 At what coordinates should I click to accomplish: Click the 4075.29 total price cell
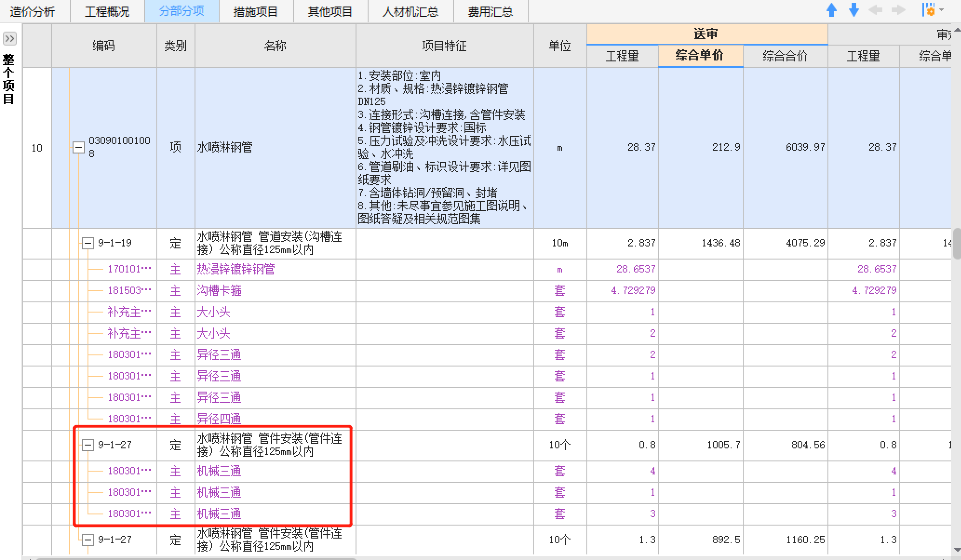coord(785,243)
